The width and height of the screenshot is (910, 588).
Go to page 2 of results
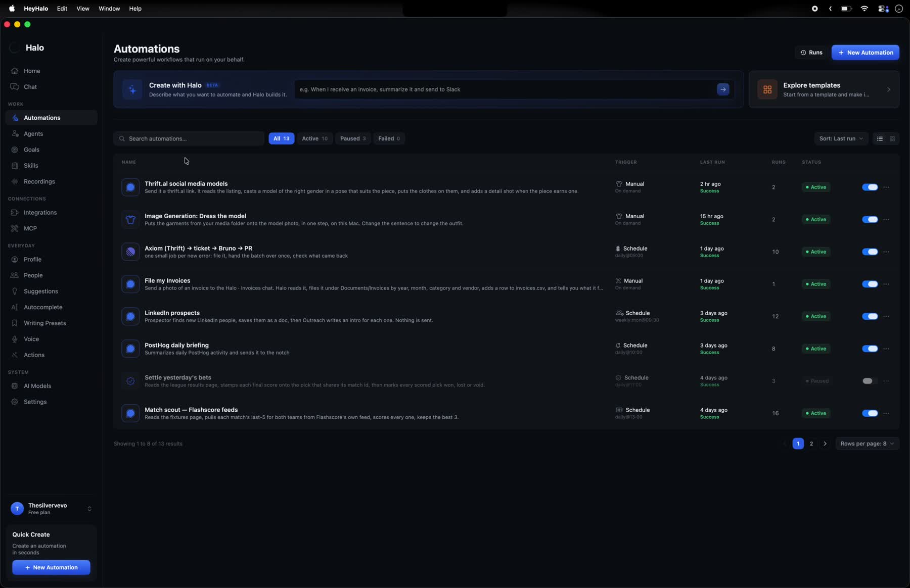click(x=811, y=444)
